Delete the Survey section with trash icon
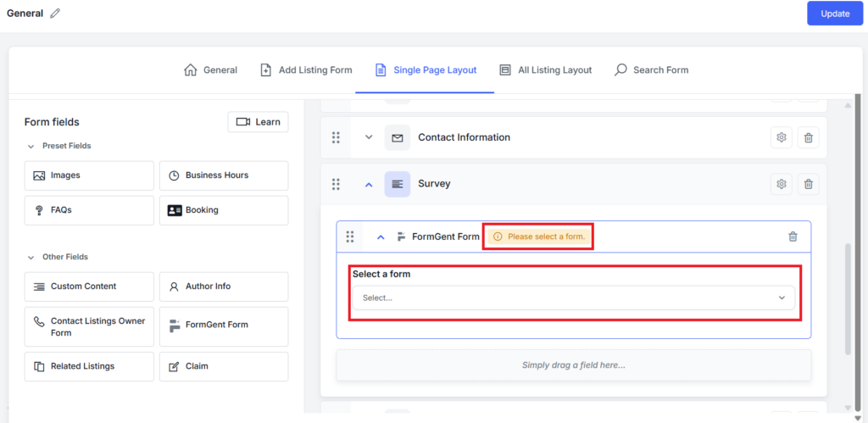The image size is (868, 423). [809, 184]
